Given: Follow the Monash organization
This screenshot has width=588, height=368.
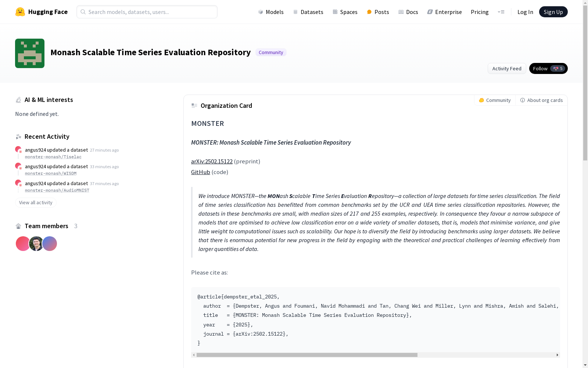Looking at the screenshot, I should point(540,68).
